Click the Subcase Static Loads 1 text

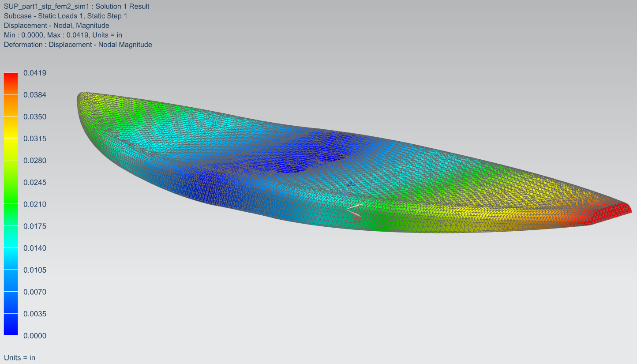(65, 16)
